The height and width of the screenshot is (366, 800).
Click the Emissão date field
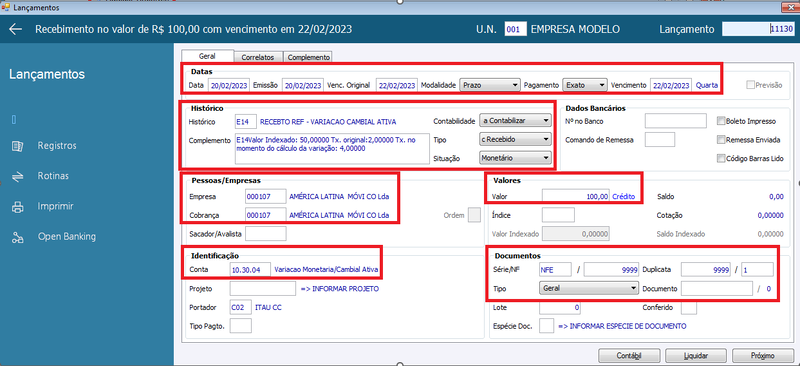point(303,85)
